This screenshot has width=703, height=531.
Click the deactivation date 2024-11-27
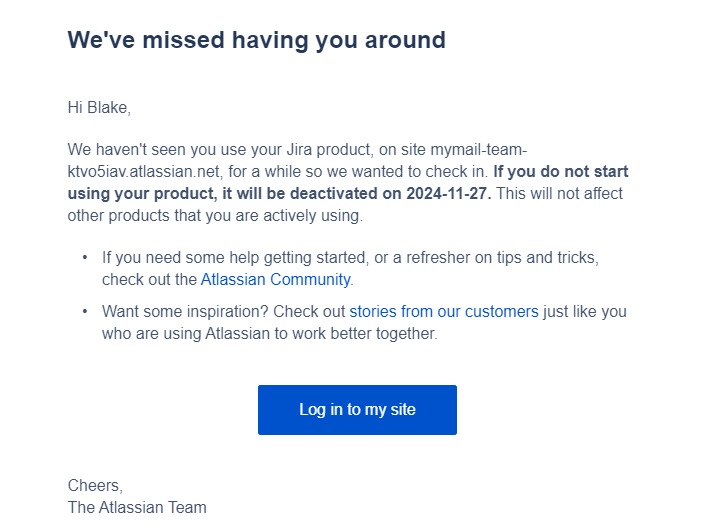click(x=447, y=193)
